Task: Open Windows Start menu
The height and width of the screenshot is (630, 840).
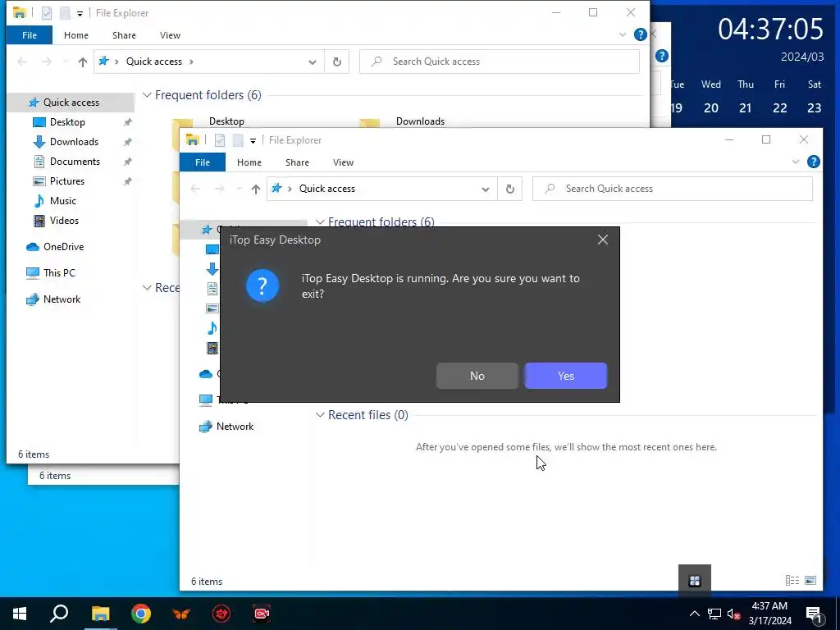Action: (20, 614)
